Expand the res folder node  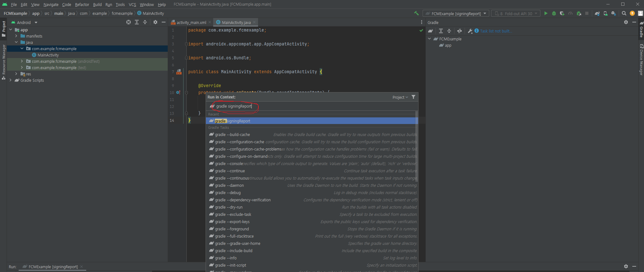[x=16, y=74]
